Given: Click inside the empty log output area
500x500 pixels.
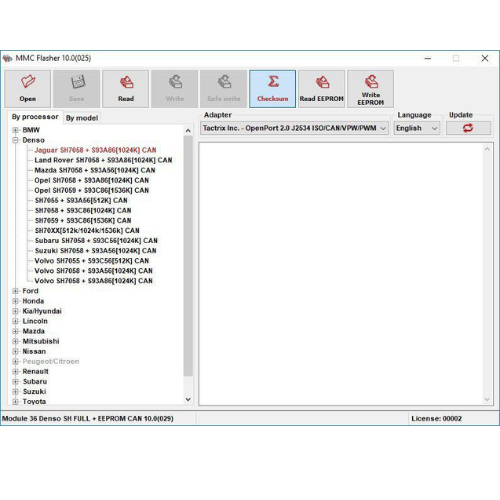Looking at the screenshot, I should [x=341, y=274].
